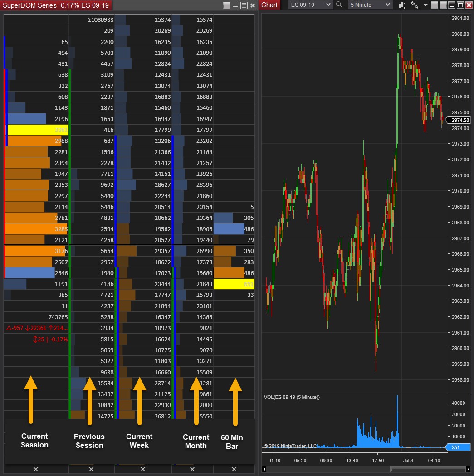Maximize the SuperDOM Series window
474x476 pixels.
[244, 5]
